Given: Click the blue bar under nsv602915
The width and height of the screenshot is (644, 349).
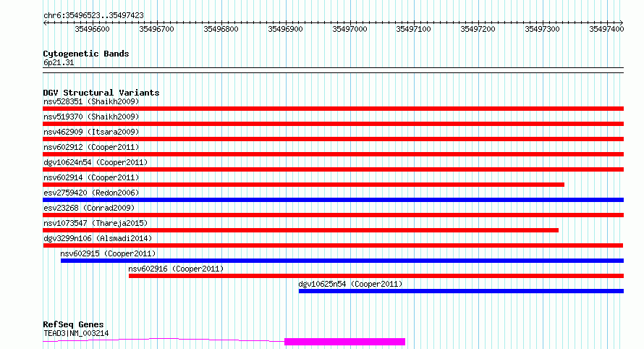Looking at the screenshot, I should 342,261.
